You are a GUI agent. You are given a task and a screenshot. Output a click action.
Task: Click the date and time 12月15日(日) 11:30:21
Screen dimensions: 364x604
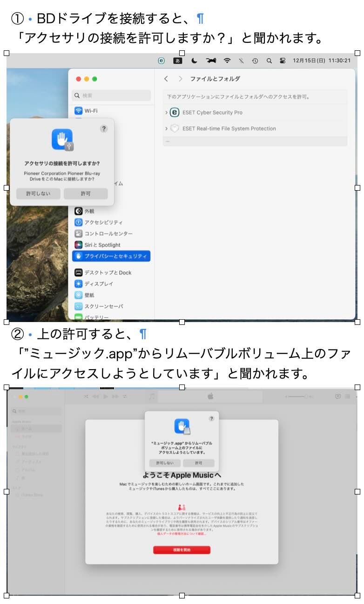coord(322,61)
